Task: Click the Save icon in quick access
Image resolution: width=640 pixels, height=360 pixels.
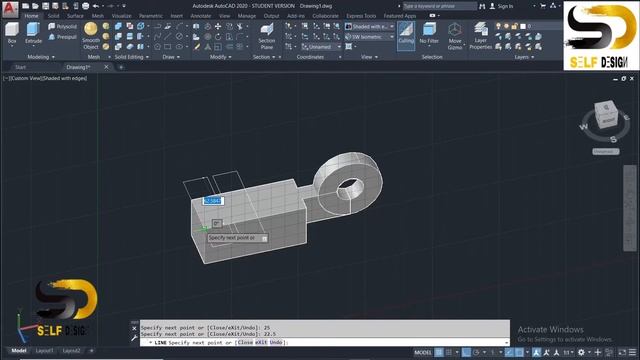Action: (45, 6)
